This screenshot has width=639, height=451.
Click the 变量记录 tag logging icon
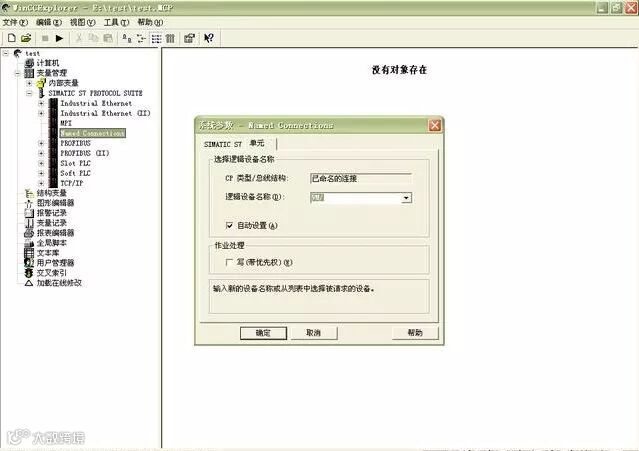coord(29,223)
